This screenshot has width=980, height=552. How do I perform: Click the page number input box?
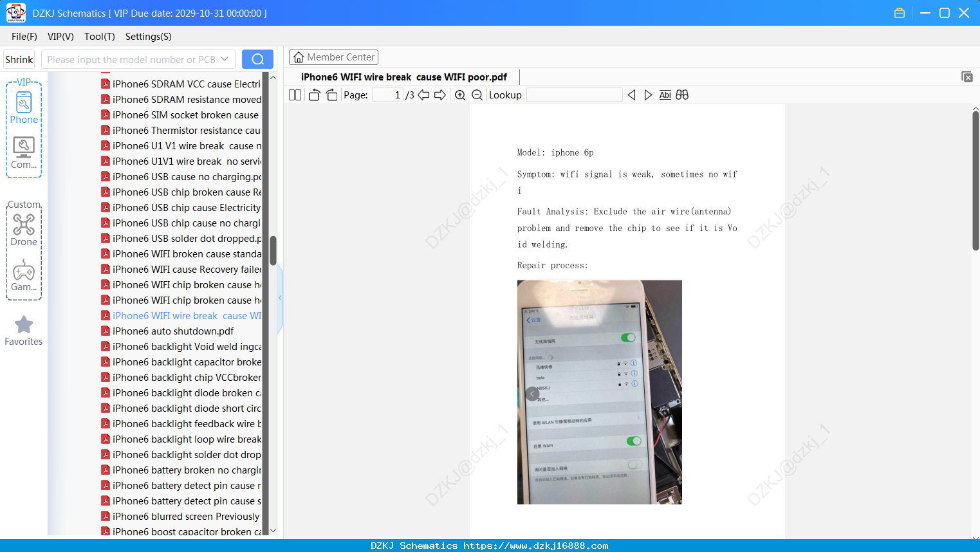coord(388,95)
